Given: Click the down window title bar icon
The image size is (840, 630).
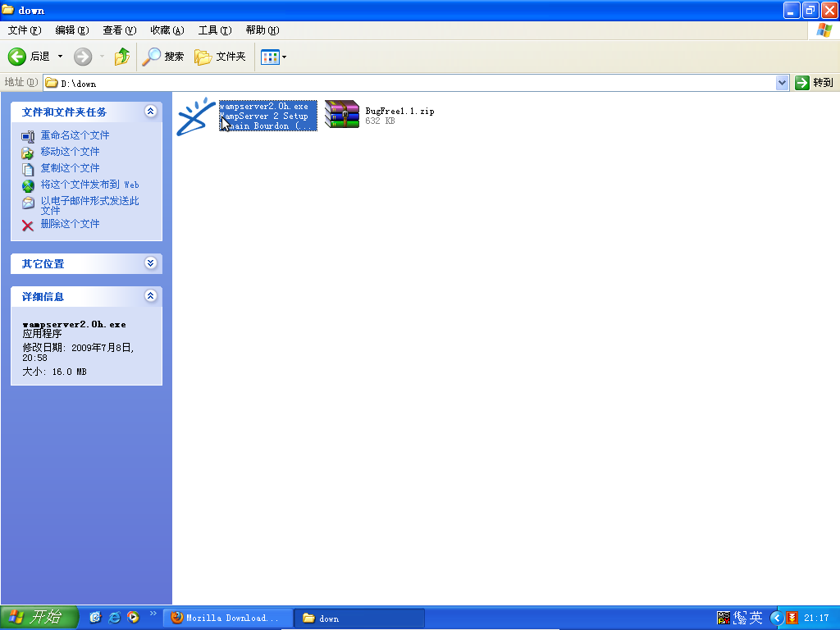Looking at the screenshot, I should [x=8, y=10].
